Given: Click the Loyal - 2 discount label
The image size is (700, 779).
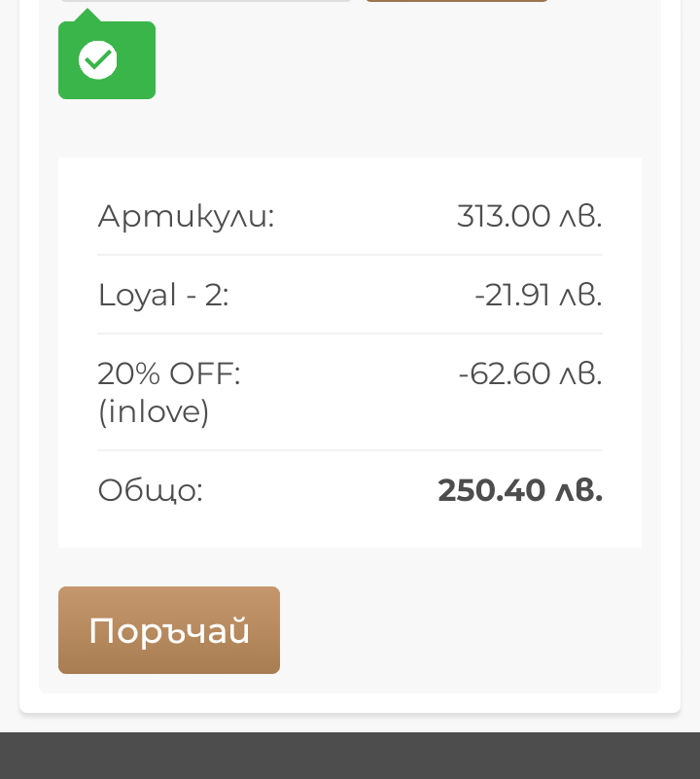Looking at the screenshot, I should point(163,295).
